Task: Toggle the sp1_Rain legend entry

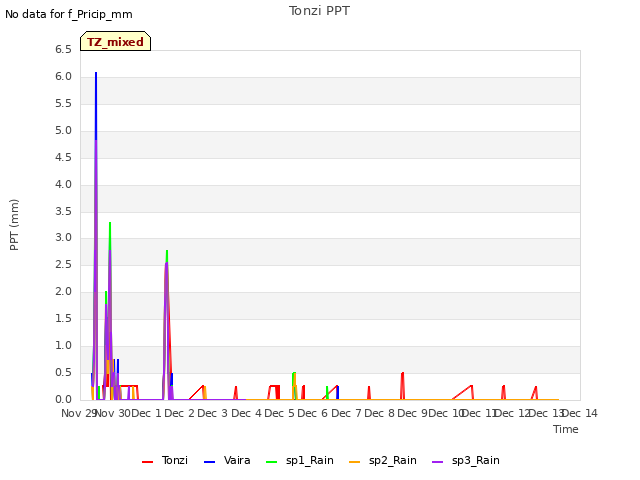Action: pyautogui.click(x=300, y=460)
